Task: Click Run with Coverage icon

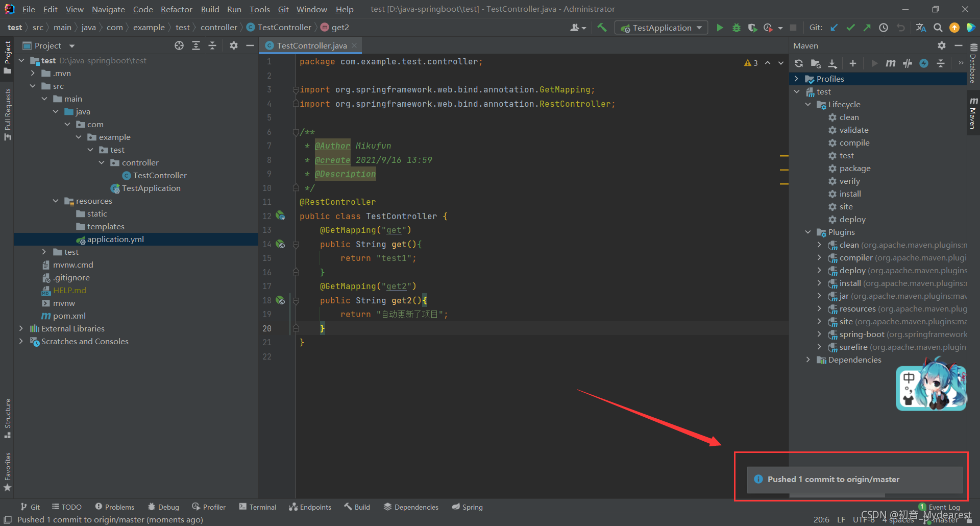Action: click(752, 28)
